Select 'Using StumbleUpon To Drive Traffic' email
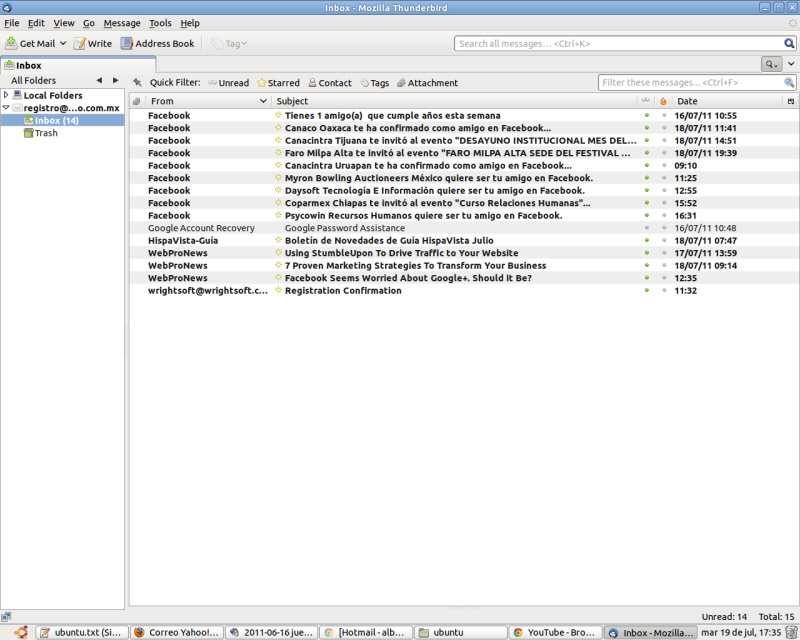 click(x=463, y=253)
